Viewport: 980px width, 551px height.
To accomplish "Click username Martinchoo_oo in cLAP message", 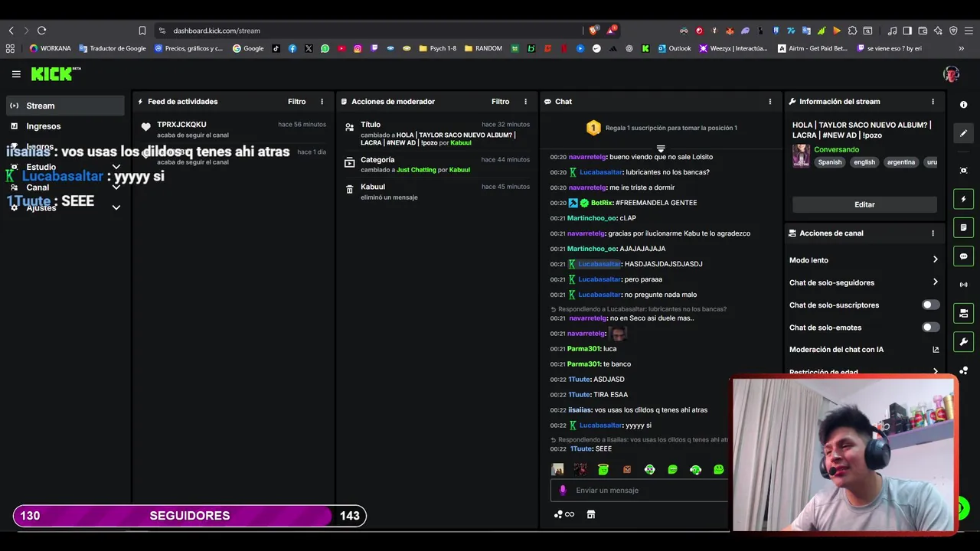I will click(x=592, y=218).
